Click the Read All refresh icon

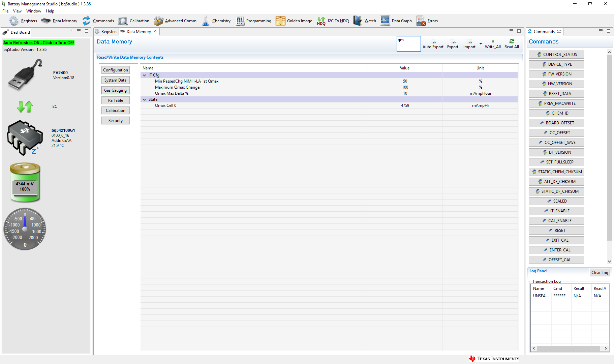(512, 41)
